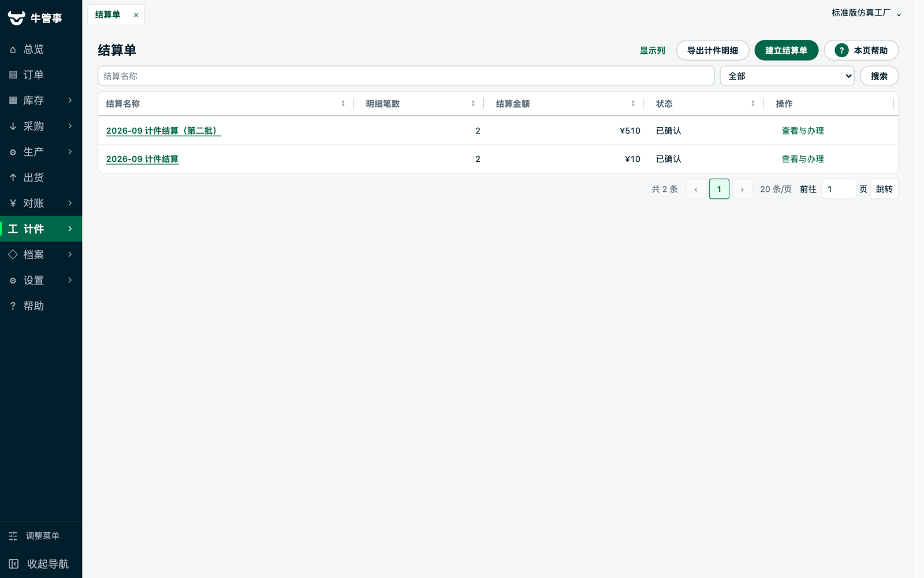Click 查看与办理 for the ¥10 row
The width and height of the screenshot is (924, 578).
click(803, 159)
